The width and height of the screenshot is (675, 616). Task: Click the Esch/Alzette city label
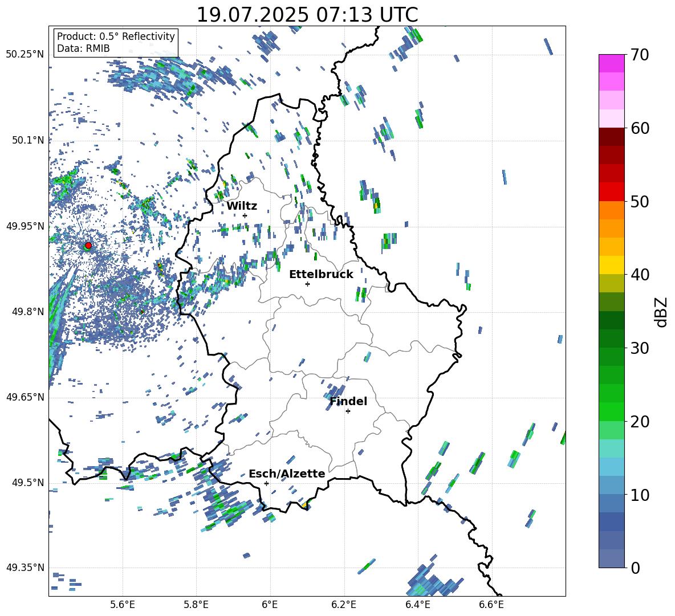click(x=287, y=474)
